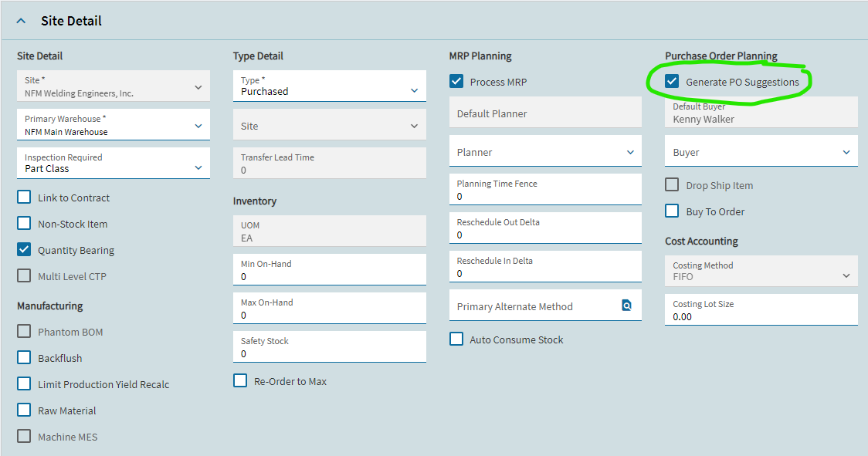
Task: Click the Primary Alternate Method field
Action: pyautogui.click(x=545, y=306)
